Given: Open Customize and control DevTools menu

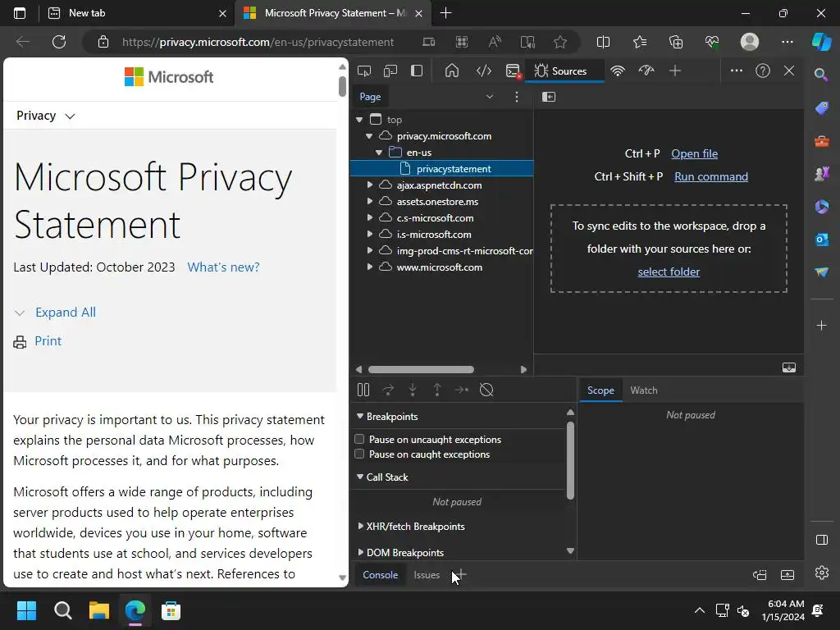Looking at the screenshot, I should [737, 71].
